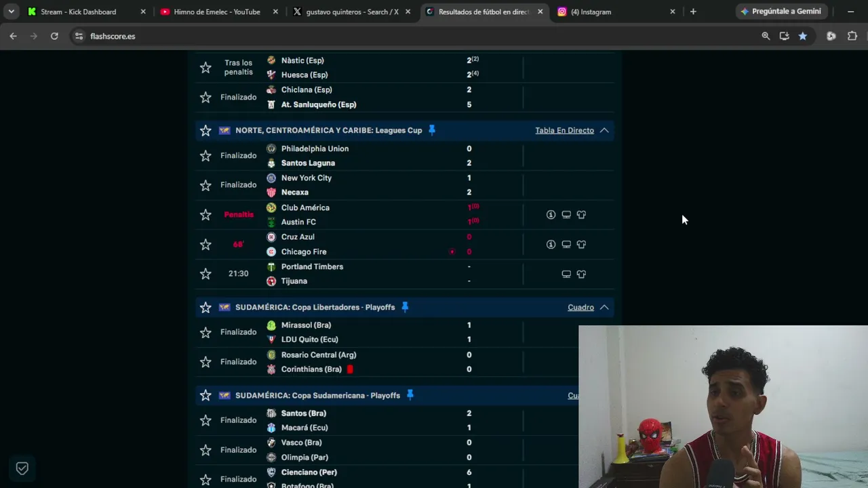Click the Pregúntale a Gemini button

[x=781, y=12]
